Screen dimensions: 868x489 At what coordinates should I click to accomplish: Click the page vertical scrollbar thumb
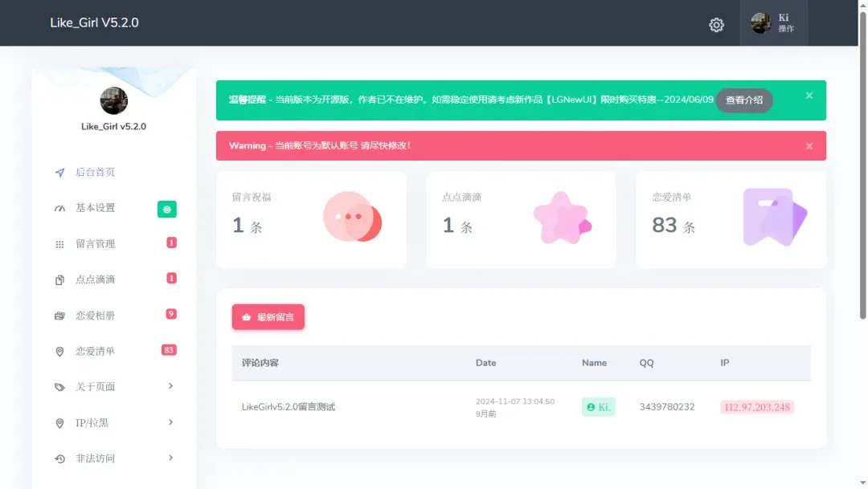click(862, 165)
